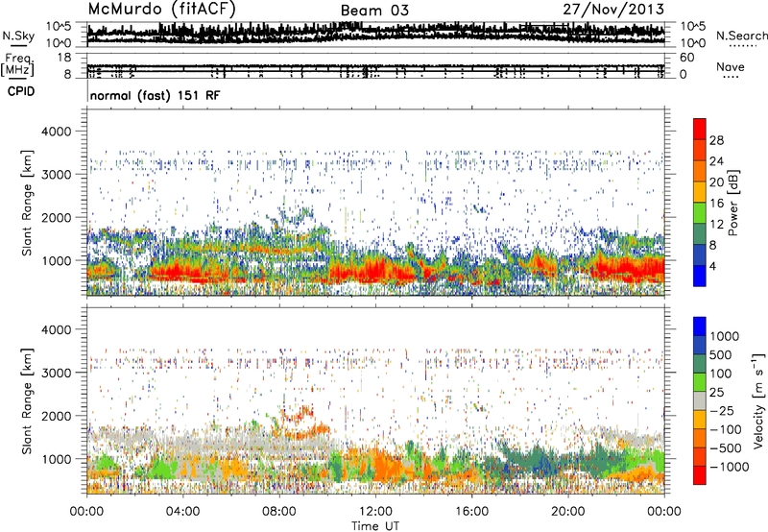768x532 pixels.
Task: Click the "Freq. [MHz]" axis label
Action: pos(17,65)
